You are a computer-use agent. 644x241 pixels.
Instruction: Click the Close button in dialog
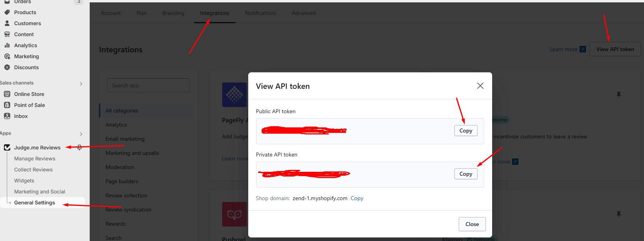pos(472,224)
